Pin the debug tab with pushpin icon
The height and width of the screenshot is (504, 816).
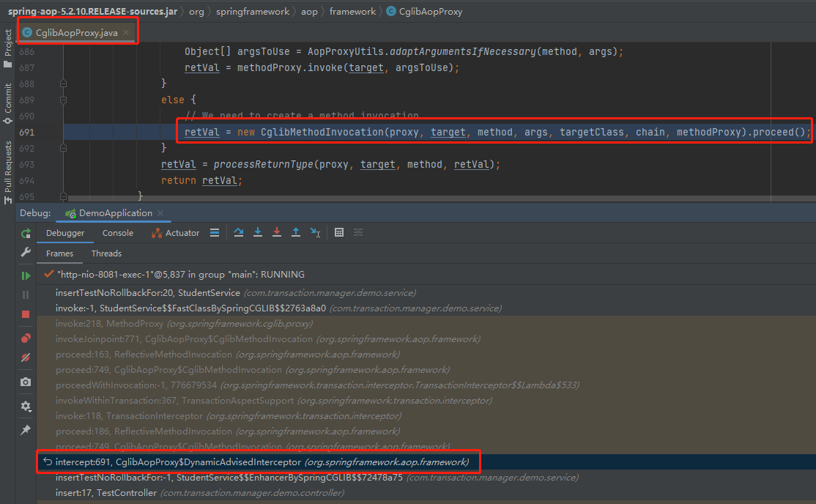(x=26, y=430)
